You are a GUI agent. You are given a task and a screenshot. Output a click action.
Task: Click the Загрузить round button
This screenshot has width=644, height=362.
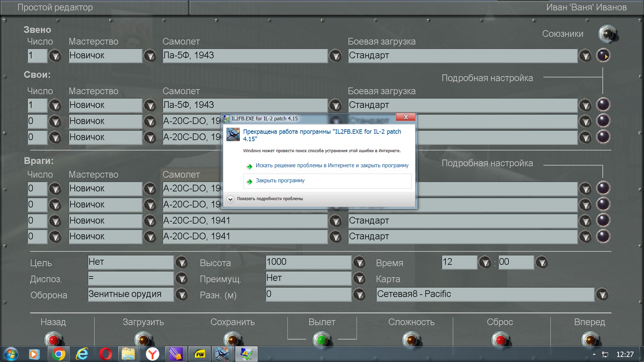143,339
